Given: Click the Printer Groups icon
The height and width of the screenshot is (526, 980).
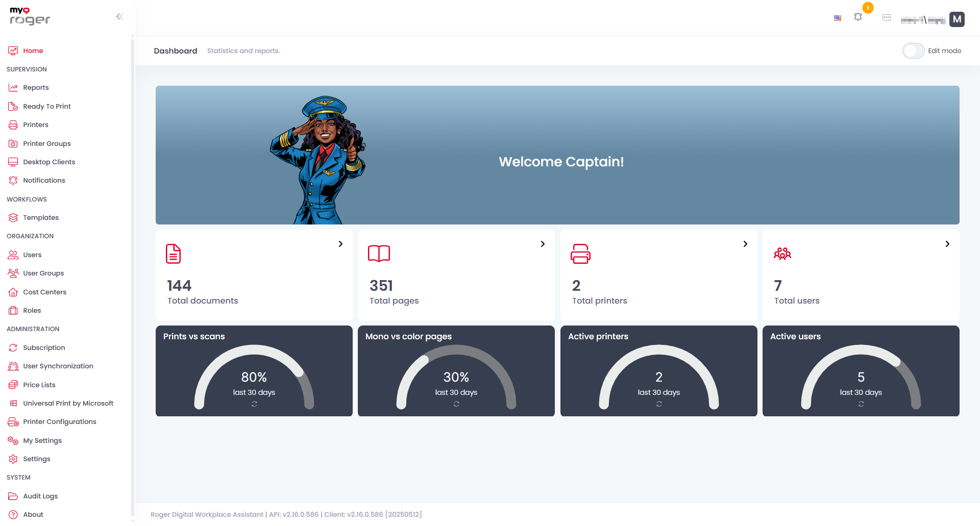Looking at the screenshot, I should (x=13, y=143).
